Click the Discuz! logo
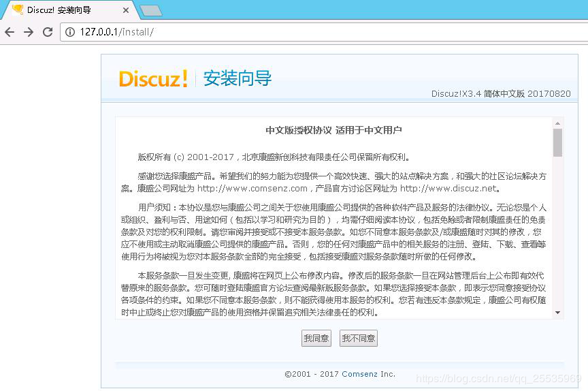 coord(153,79)
